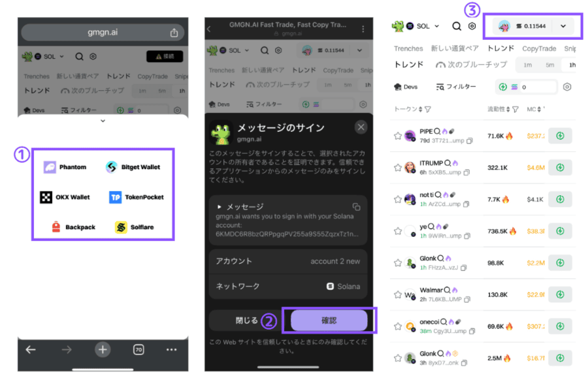Tap GMGN frog logo in right screen
This screenshot has height=374, width=588.
pos(397,26)
